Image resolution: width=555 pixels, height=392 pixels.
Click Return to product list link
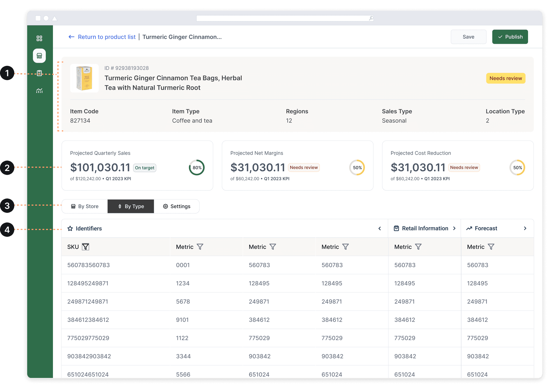(x=107, y=37)
